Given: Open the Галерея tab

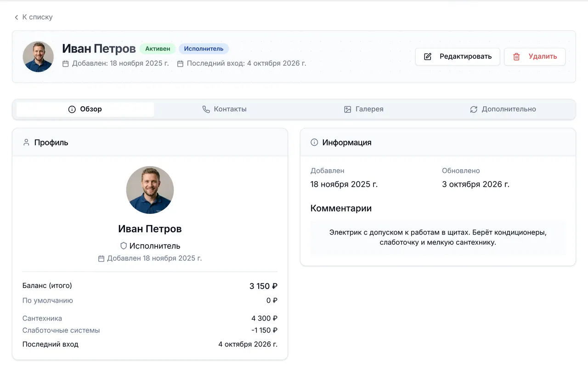Looking at the screenshot, I should [364, 109].
